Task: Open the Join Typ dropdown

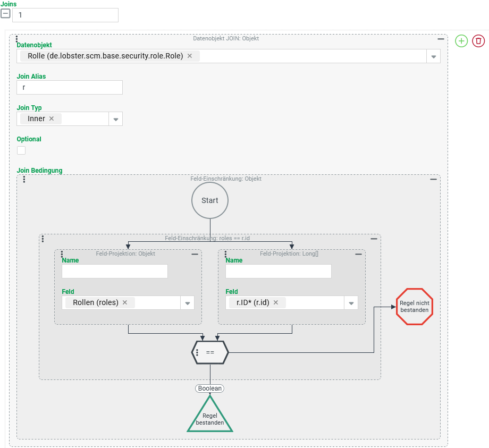Action: [x=115, y=119]
